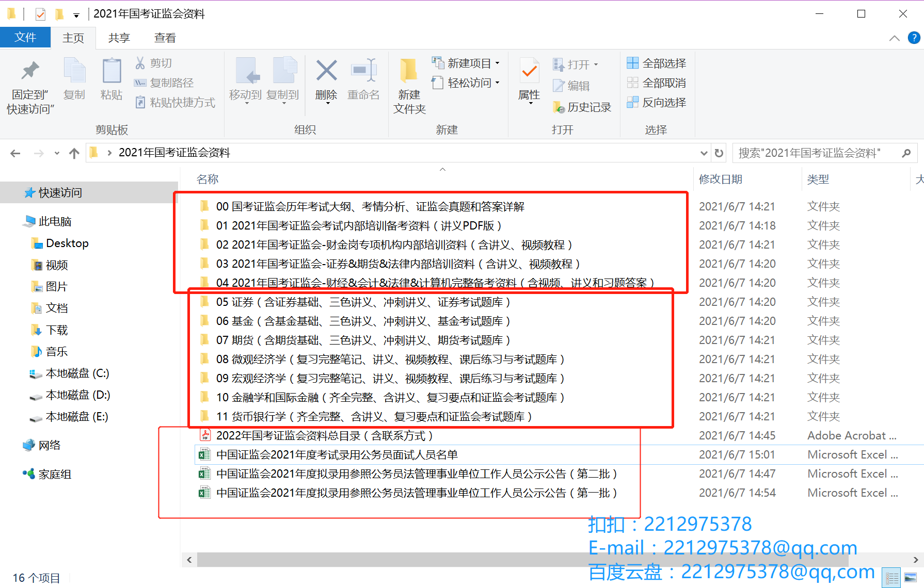Create a New folder (新建文件夹)
The width and height of the screenshot is (924, 588).
(x=409, y=85)
